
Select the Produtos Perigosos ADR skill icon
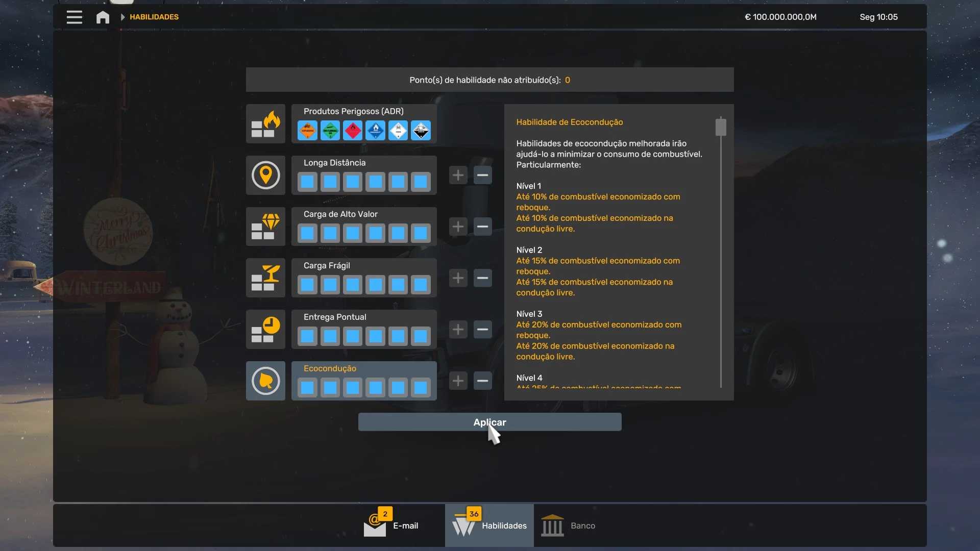click(x=265, y=124)
